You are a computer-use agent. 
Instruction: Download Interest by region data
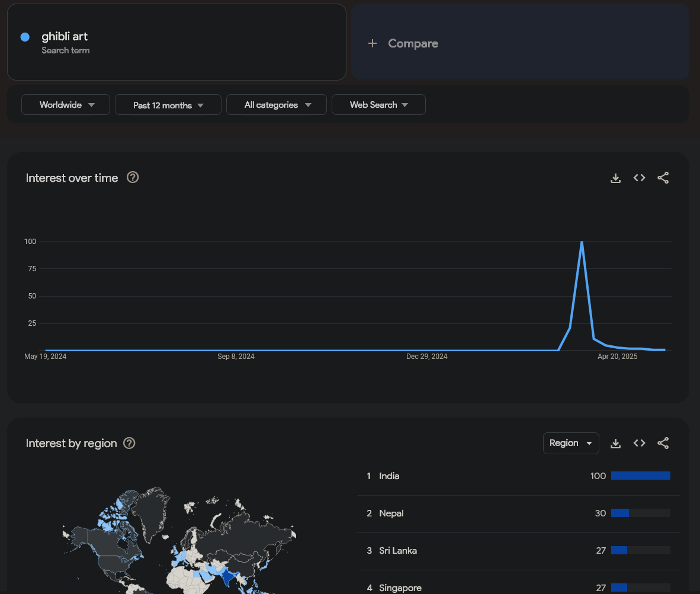click(x=616, y=443)
